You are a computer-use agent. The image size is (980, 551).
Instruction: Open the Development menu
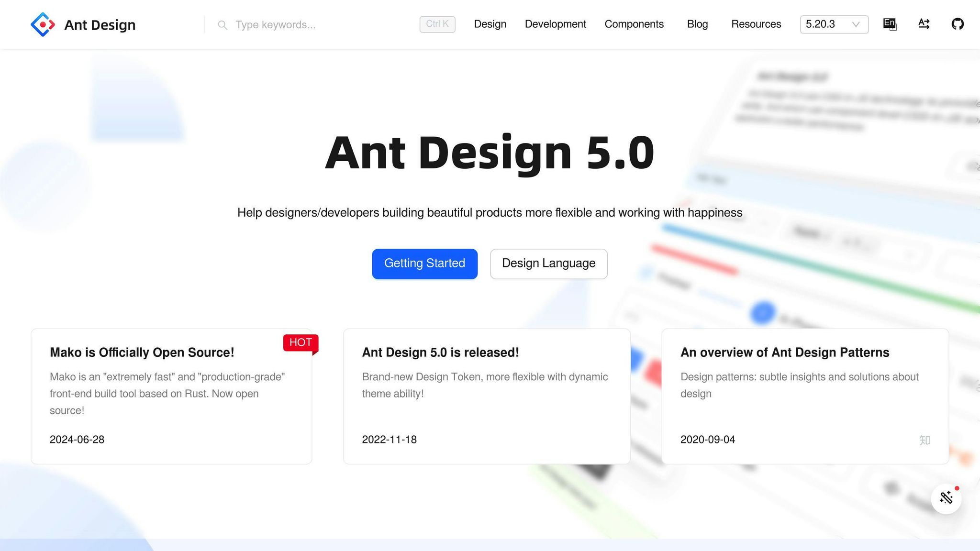click(x=555, y=24)
